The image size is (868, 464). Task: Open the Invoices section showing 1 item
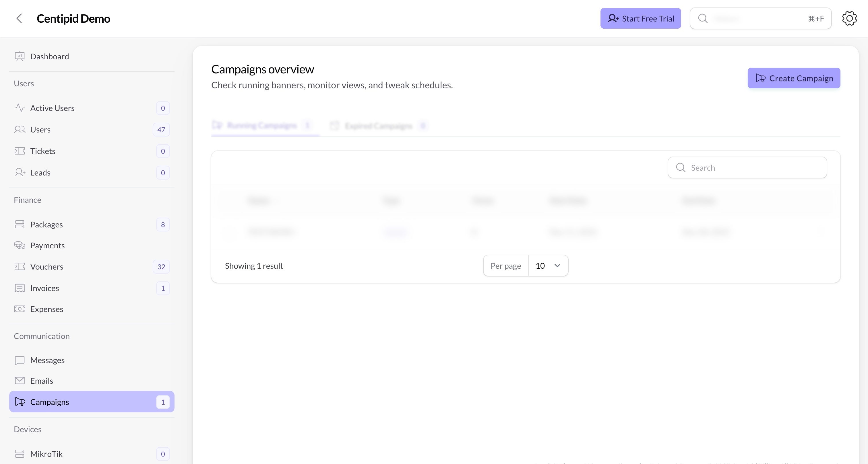pos(44,288)
